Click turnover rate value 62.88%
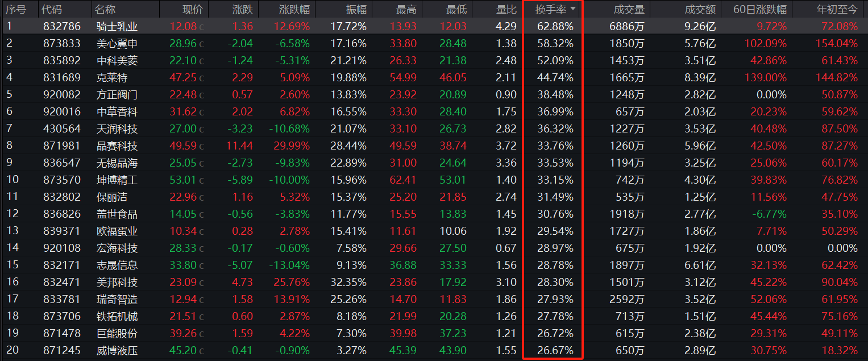The height and width of the screenshot is (361, 868). (555, 26)
